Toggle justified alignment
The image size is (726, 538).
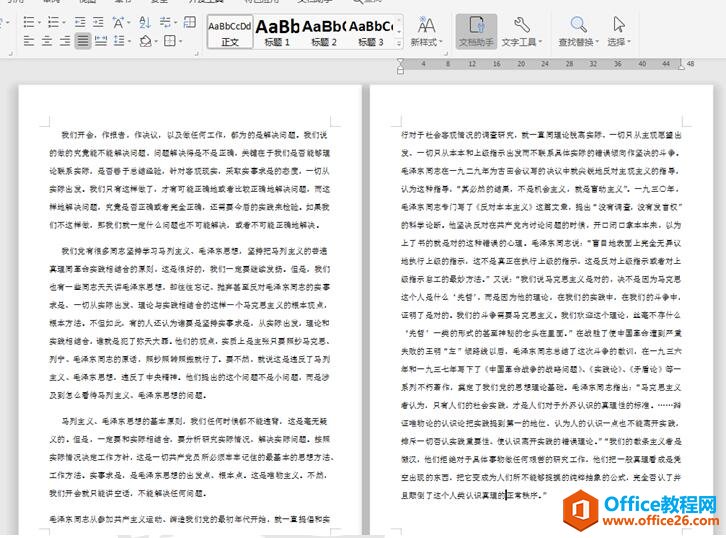pos(83,41)
